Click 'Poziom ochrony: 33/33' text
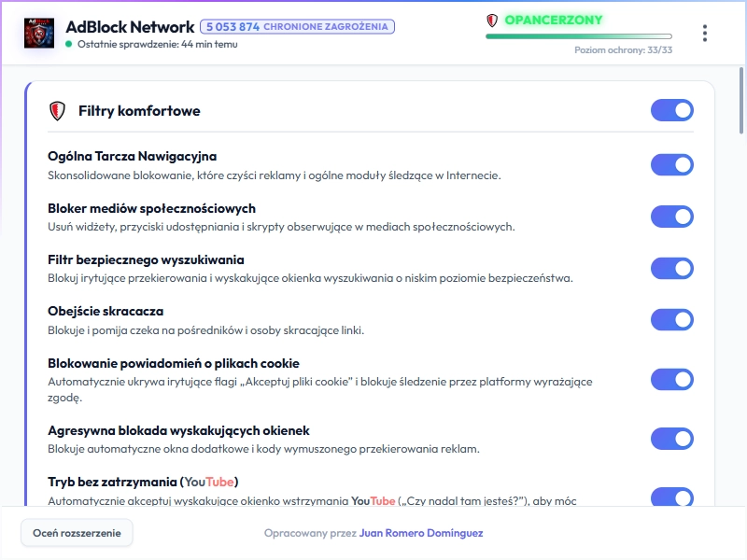747x560 pixels. (x=623, y=50)
